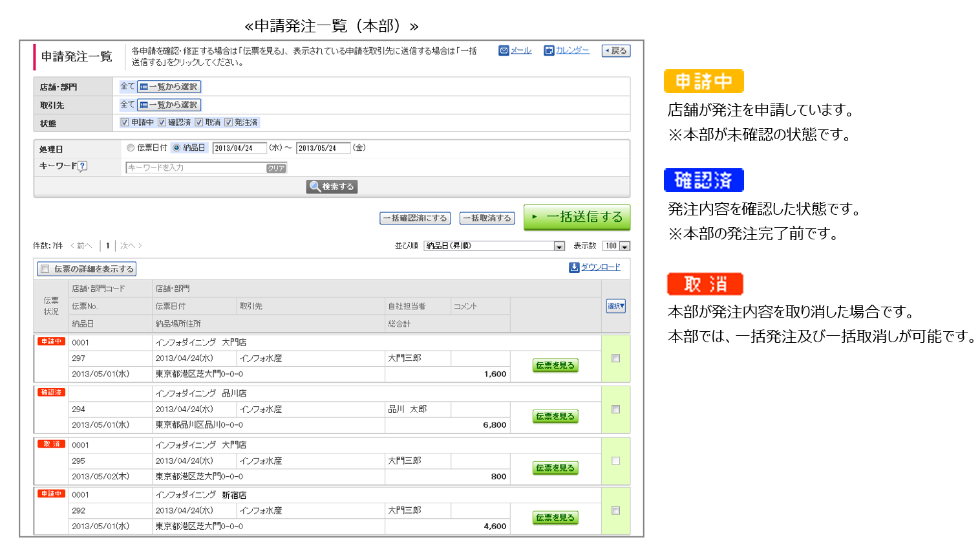980x546 pixels.
Task: Go to 次へ next page
Action: tap(131, 246)
